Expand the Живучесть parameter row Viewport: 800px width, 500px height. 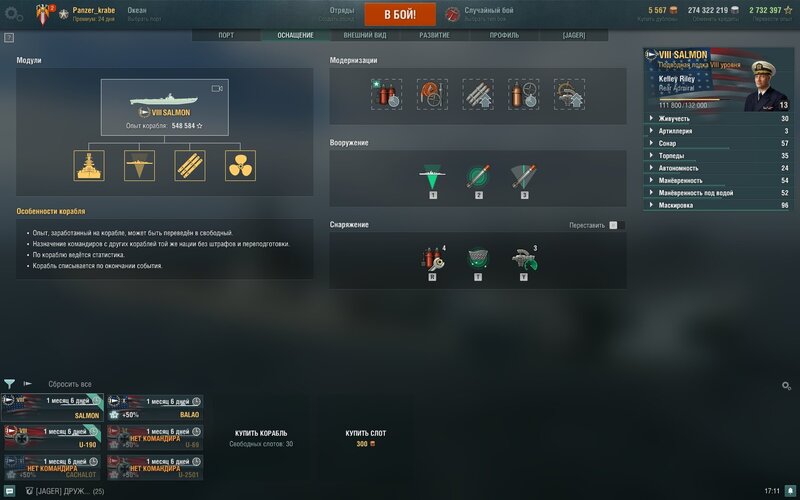click(x=718, y=118)
